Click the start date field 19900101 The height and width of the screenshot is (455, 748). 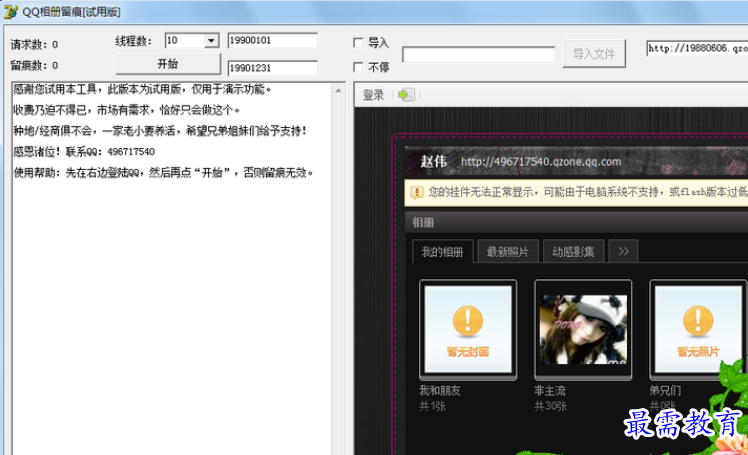[272, 40]
